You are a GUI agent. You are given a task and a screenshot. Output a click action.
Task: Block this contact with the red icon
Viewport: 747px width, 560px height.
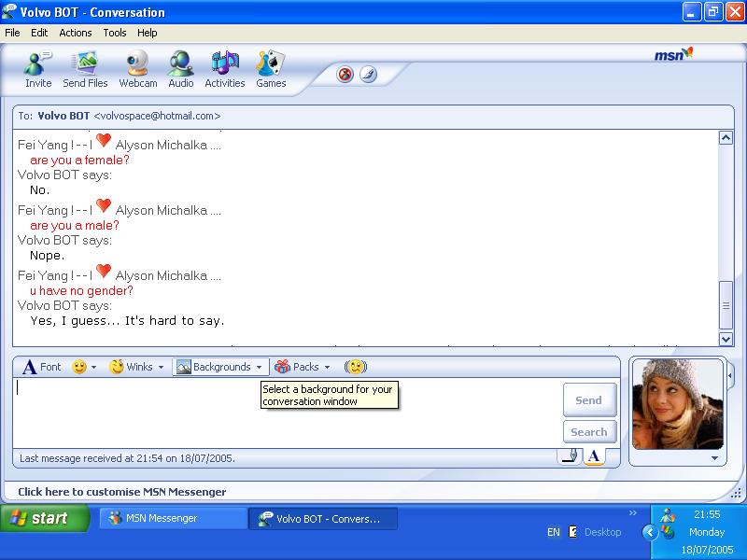tap(345, 75)
